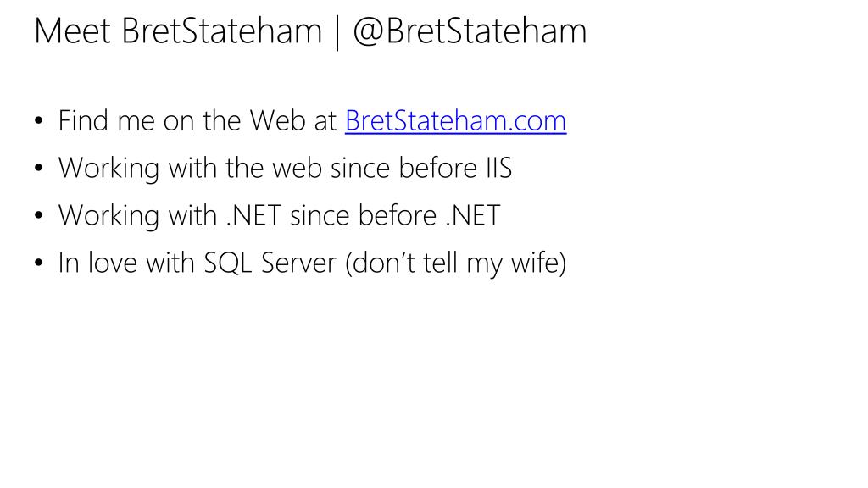Click the last ".NET" in third bullet
This screenshot has height=488, width=868.
473,216
